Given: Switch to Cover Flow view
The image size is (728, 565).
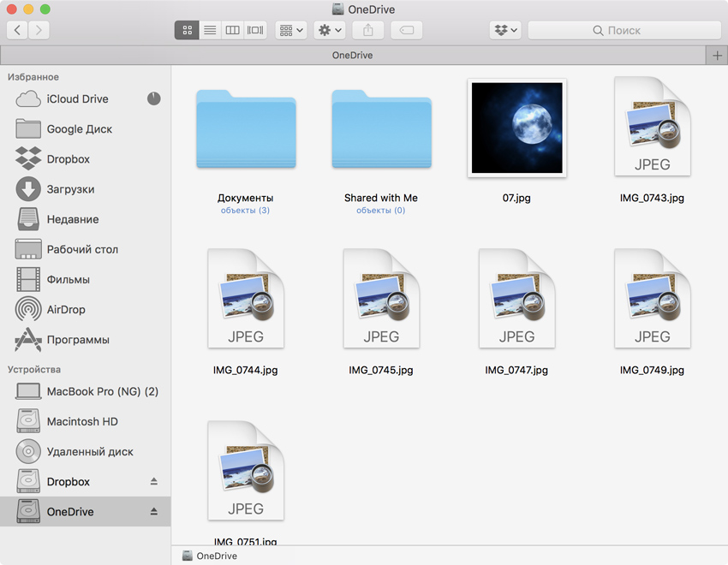Looking at the screenshot, I should click(x=255, y=30).
